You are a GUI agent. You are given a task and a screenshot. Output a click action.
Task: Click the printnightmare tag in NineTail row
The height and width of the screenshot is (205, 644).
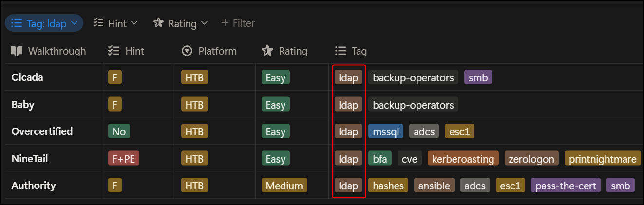coord(603,159)
